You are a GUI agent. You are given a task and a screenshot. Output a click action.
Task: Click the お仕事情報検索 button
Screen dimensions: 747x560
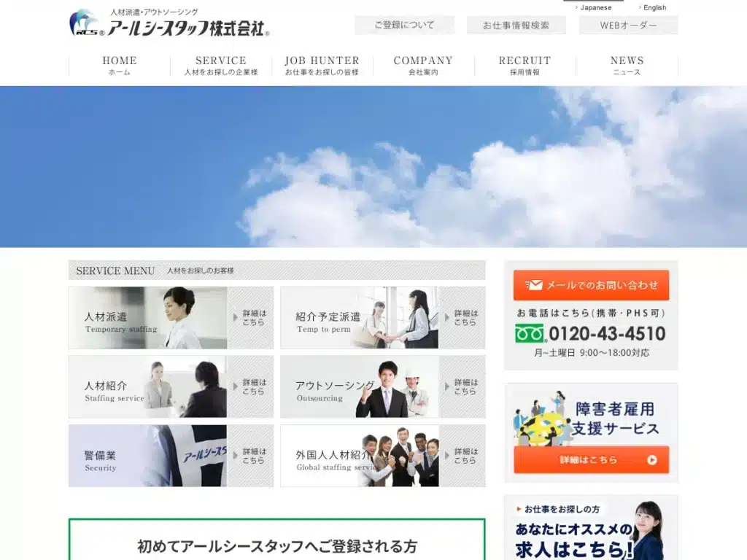[516, 26]
